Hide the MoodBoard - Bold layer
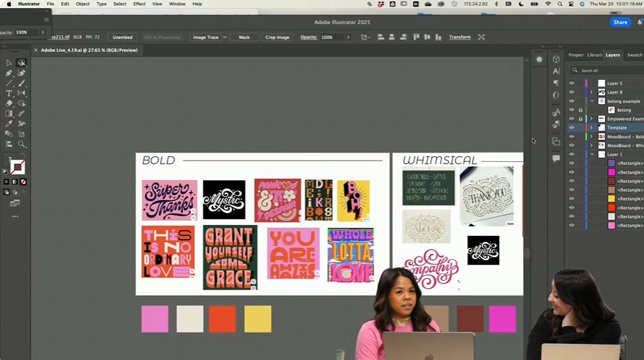Screen dimensions: 644x360 (x=572, y=136)
